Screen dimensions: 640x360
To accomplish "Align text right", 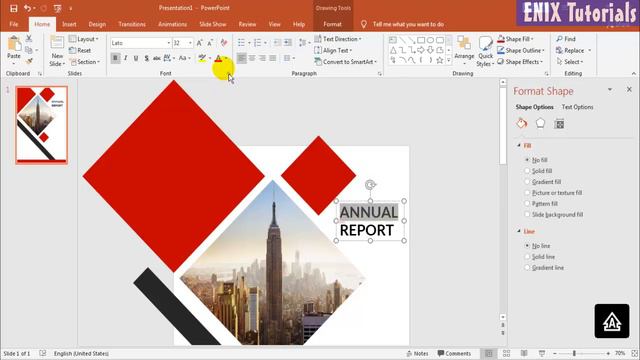I will 262,58.
